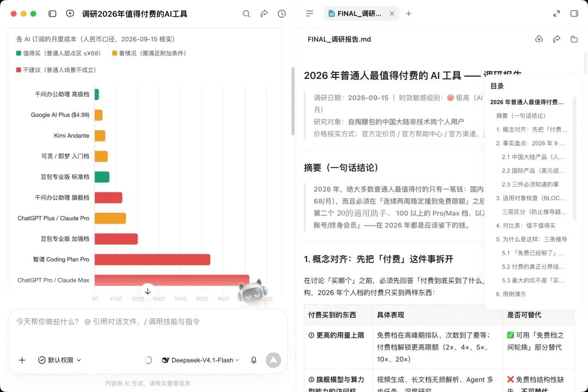
Task: Open 2.1 中国大陆产品 outline entry
Action: tap(533, 157)
